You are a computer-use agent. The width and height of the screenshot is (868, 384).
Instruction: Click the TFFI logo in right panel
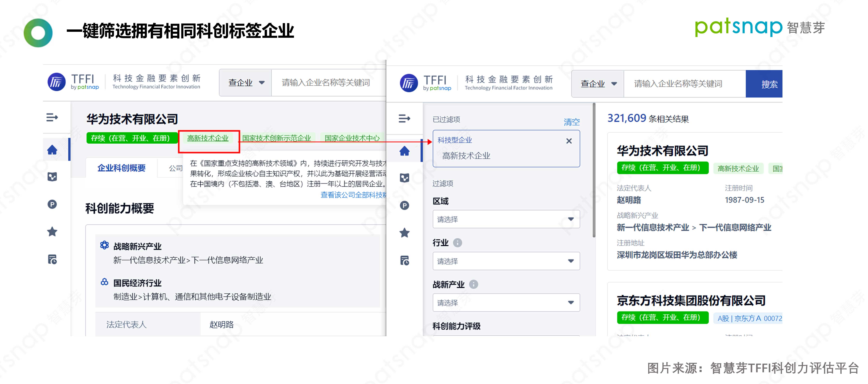coord(409,83)
